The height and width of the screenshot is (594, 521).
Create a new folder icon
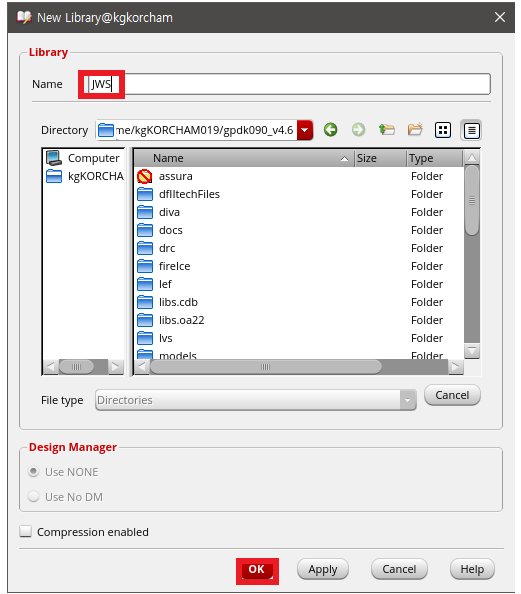click(415, 130)
